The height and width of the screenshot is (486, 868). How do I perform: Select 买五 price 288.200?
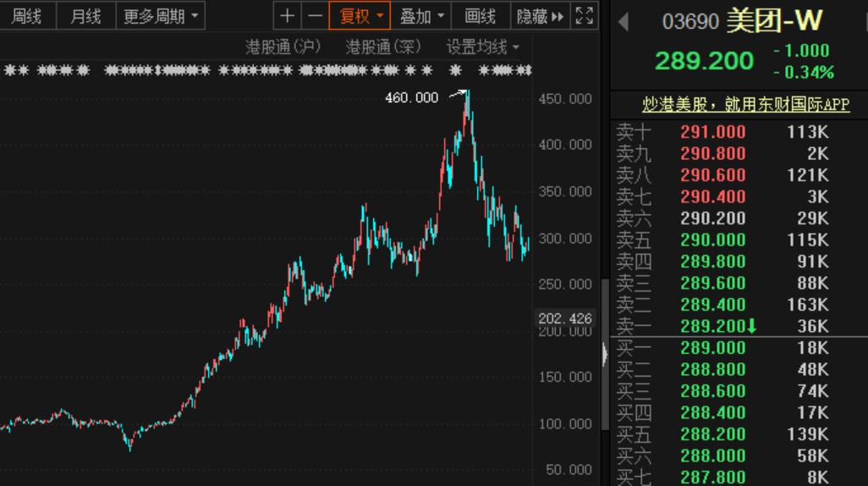[x=713, y=434]
